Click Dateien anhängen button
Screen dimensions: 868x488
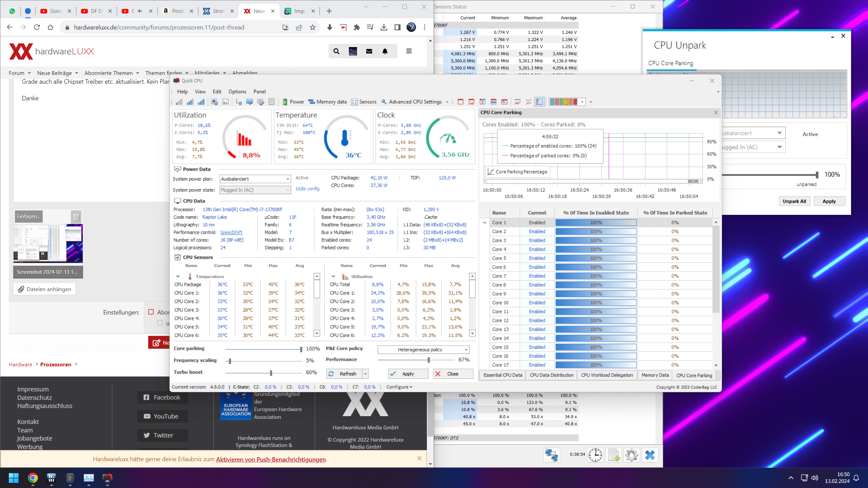(45, 289)
